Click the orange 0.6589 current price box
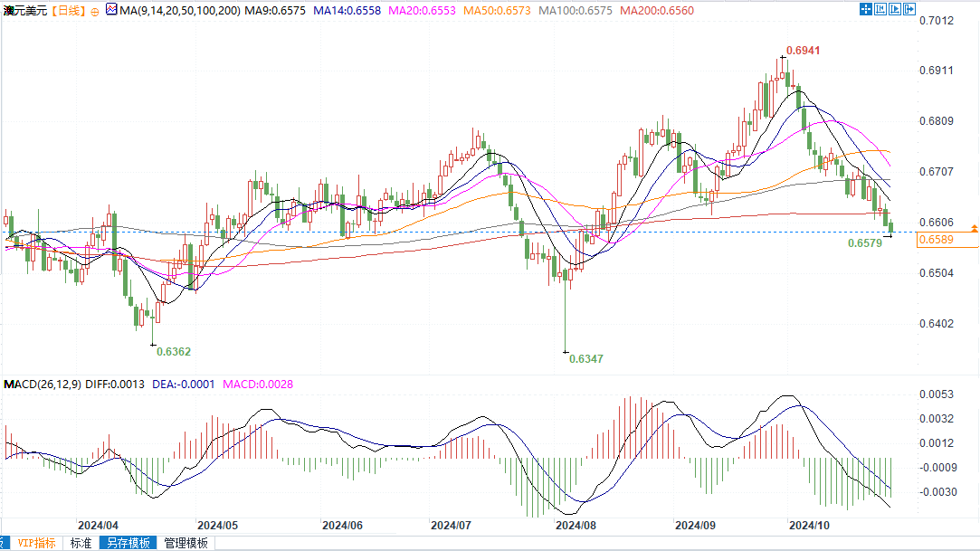The width and height of the screenshot is (980, 551). click(947, 240)
